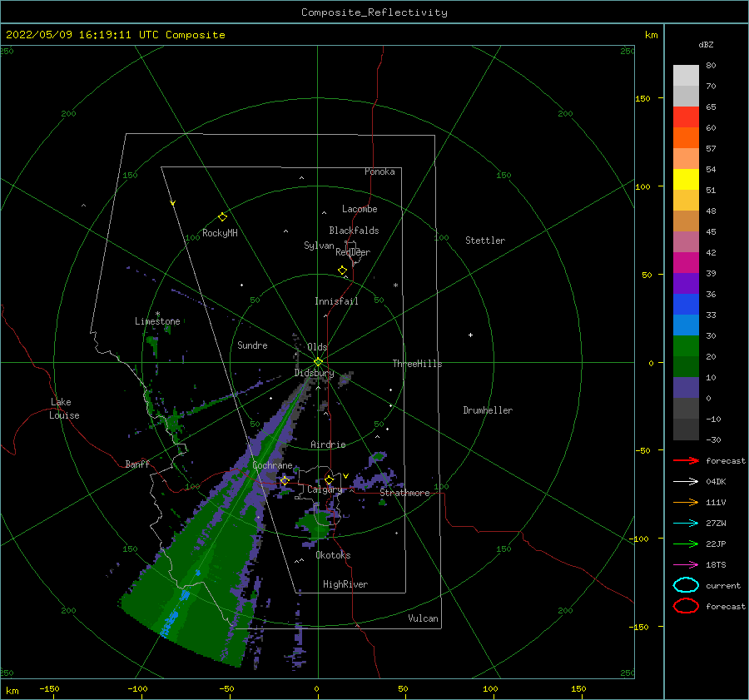Viewport: 749px width, 700px height.
Task: Click the white plus marker east of ThreeHills
Action: tap(470, 335)
